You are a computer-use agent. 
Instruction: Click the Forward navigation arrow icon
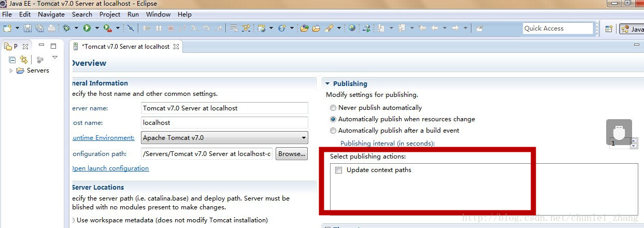(x=455, y=28)
